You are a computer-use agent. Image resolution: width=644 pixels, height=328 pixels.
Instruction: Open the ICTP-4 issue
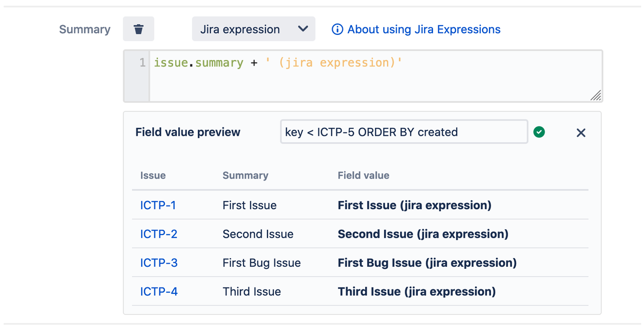[x=158, y=291]
